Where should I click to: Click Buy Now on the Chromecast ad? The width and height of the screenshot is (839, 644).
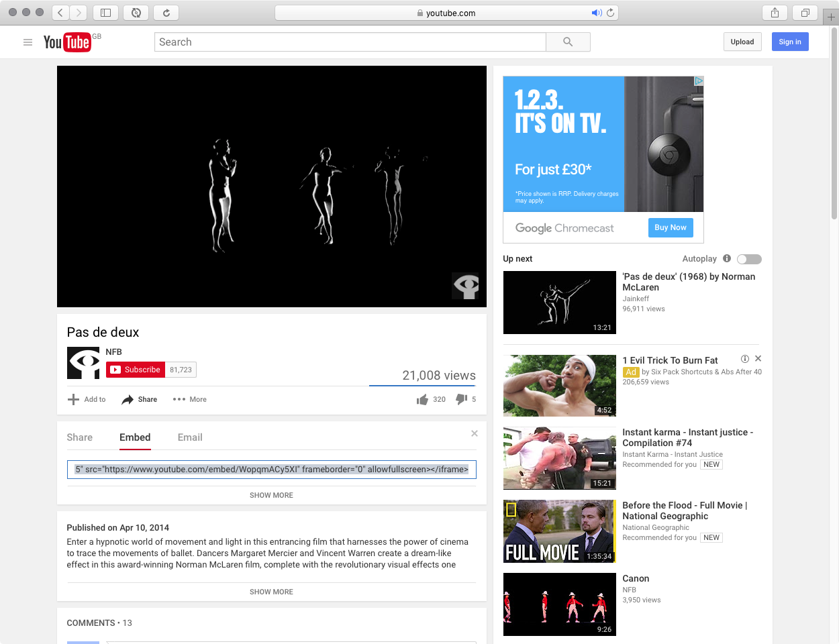[671, 227]
